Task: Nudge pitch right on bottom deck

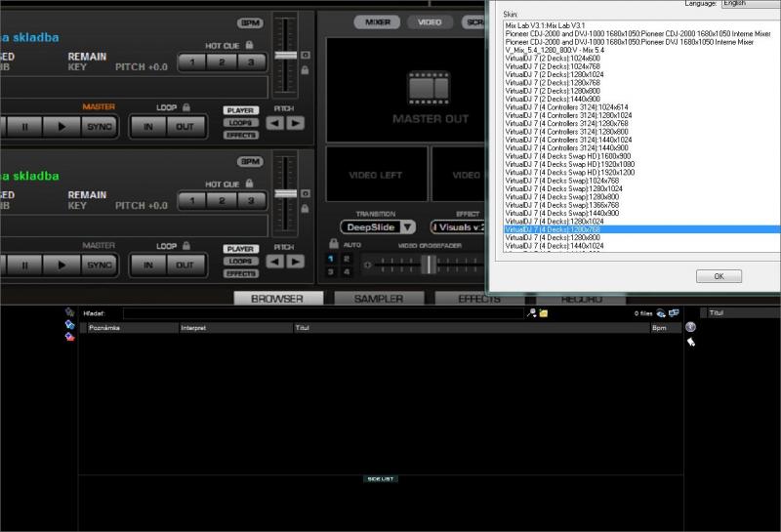Action: [296, 262]
